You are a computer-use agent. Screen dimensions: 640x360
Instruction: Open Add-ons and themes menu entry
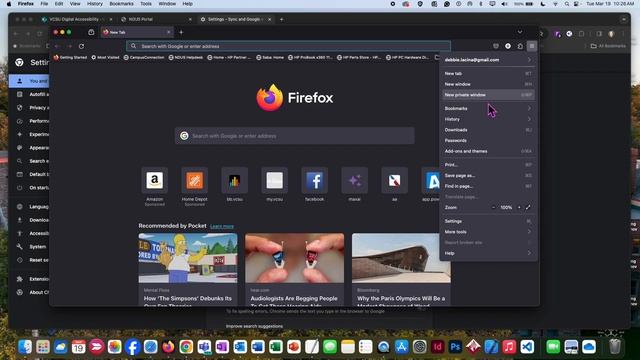[x=488, y=151]
